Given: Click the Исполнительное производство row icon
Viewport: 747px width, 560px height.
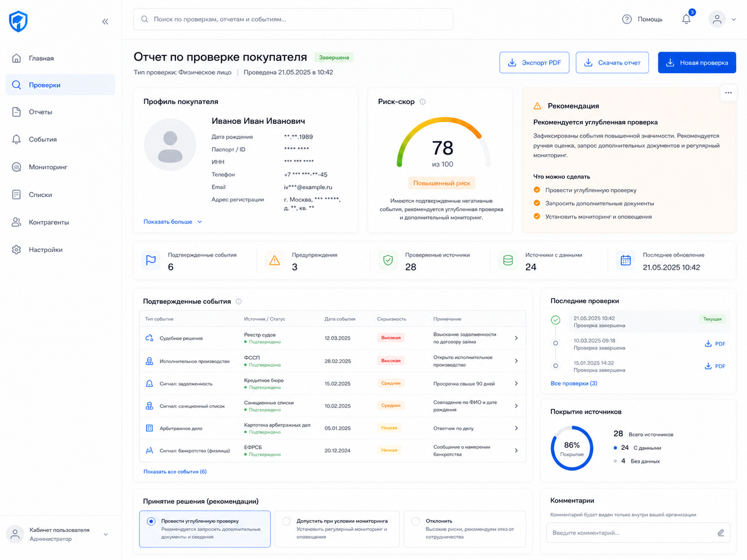Looking at the screenshot, I should click(150, 361).
